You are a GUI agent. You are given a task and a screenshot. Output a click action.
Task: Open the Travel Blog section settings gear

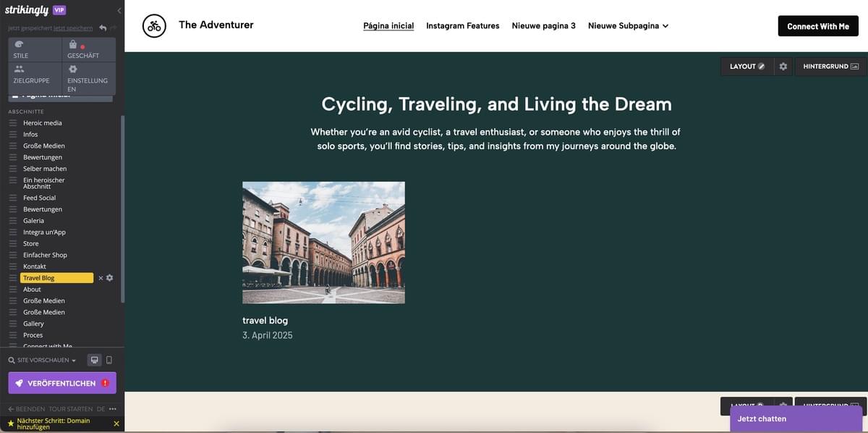(110, 278)
